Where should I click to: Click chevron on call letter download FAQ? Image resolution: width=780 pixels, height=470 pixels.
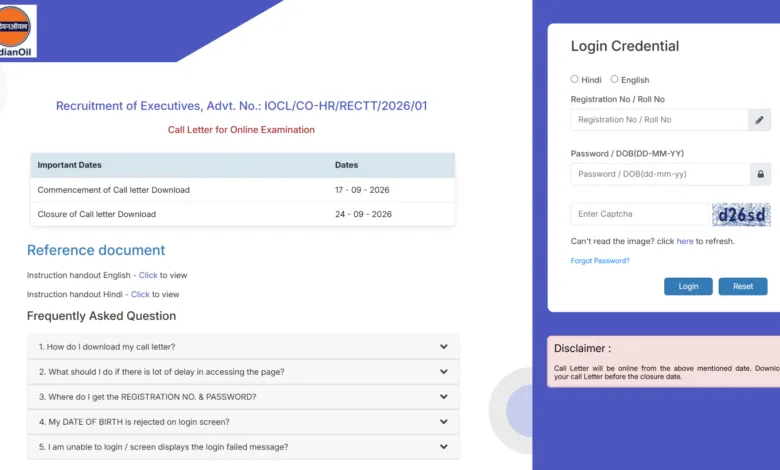tap(443, 347)
